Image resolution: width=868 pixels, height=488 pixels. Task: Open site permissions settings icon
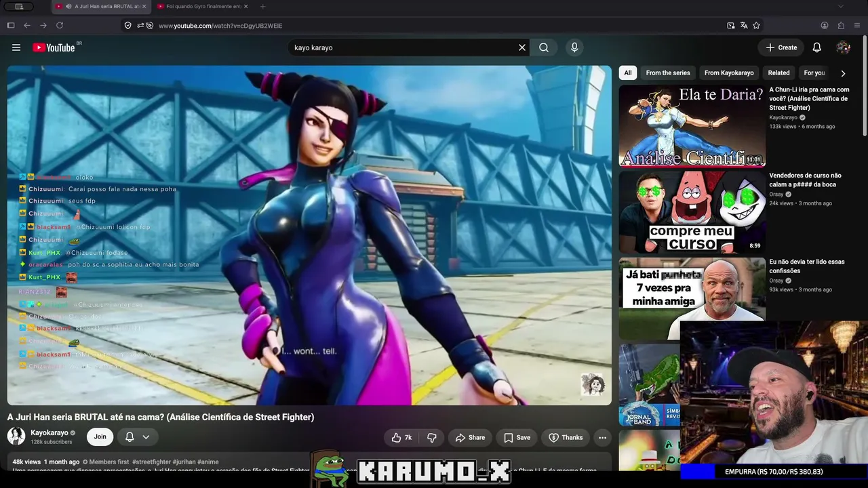coord(140,25)
